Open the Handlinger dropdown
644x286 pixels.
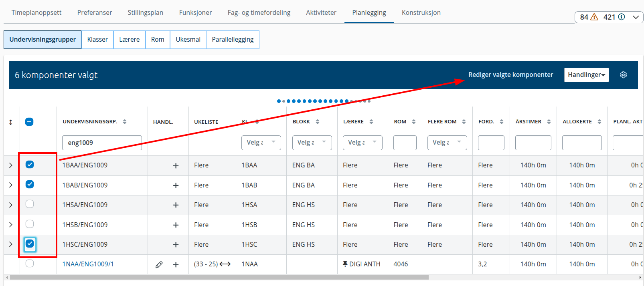[x=586, y=75]
